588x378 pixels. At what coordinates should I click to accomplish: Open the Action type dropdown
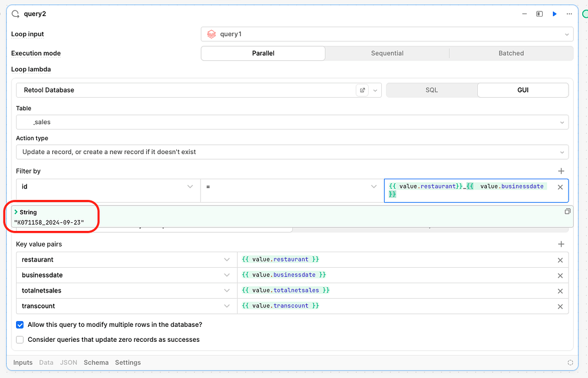[292, 152]
